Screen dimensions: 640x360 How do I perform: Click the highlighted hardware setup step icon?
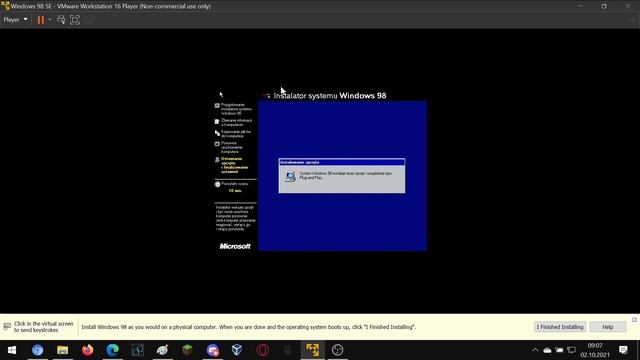(x=217, y=160)
